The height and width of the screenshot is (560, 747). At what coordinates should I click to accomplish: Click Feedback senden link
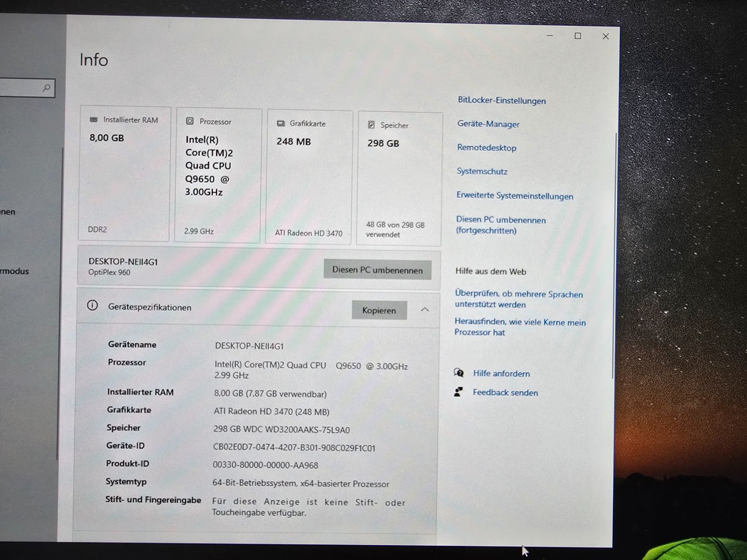(x=505, y=392)
